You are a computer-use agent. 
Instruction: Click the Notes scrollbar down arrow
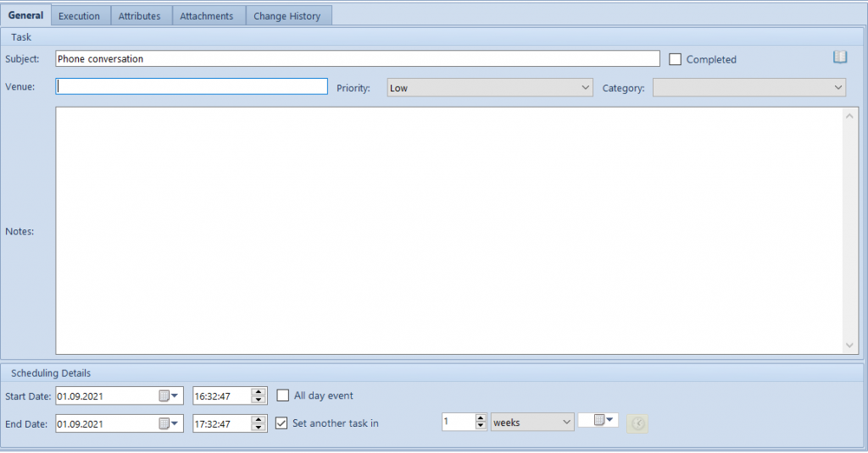click(849, 345)
